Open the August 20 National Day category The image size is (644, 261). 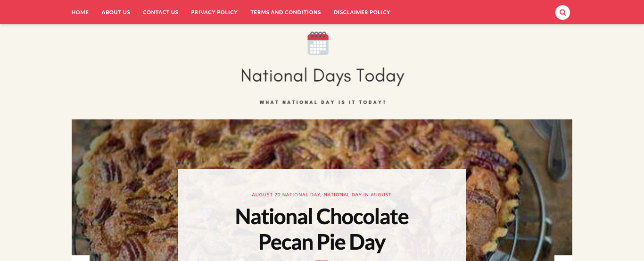tap(286, 194)
